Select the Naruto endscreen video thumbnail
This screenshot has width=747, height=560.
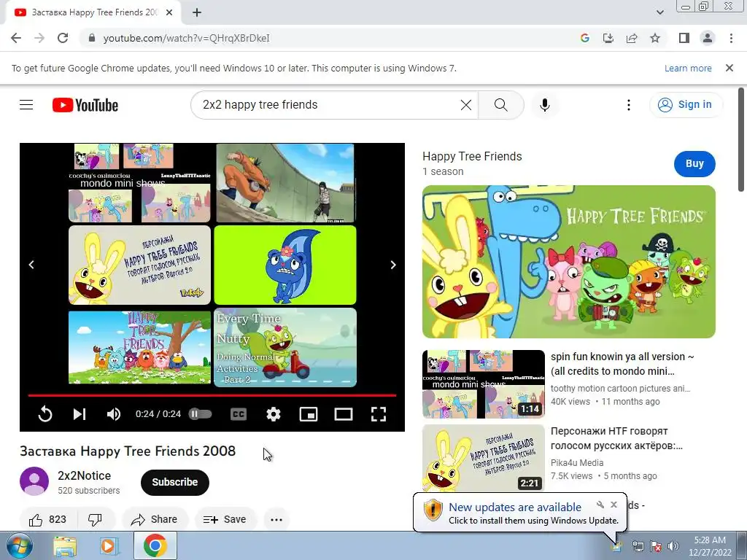click(285, 183)
